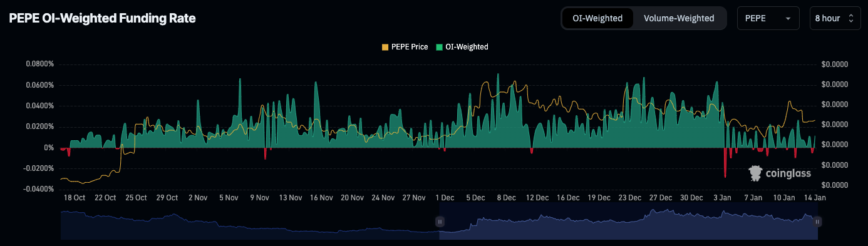Click the 2 Nov date label
868x246 pixels.
(x=198, y=198)
